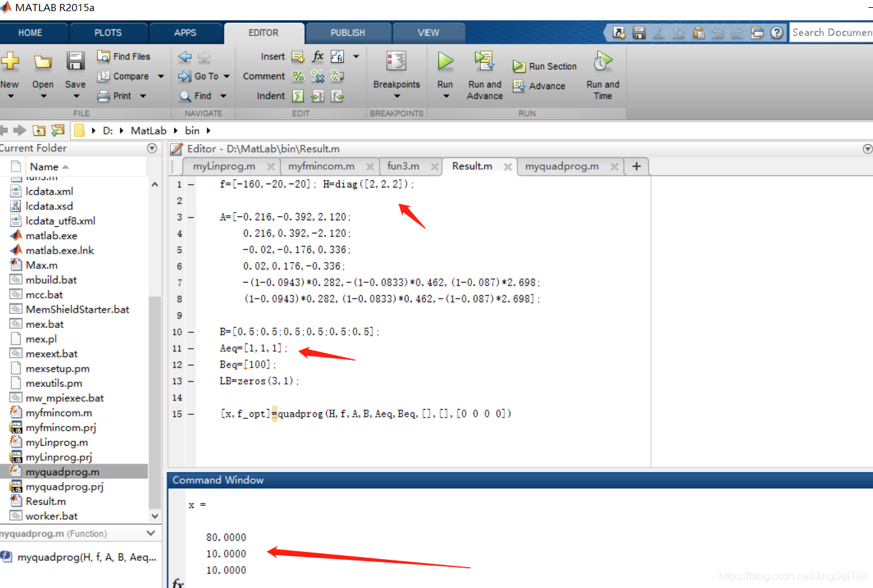
Task: Add a new editor tab with plus
Action: [x=636, y=167]
